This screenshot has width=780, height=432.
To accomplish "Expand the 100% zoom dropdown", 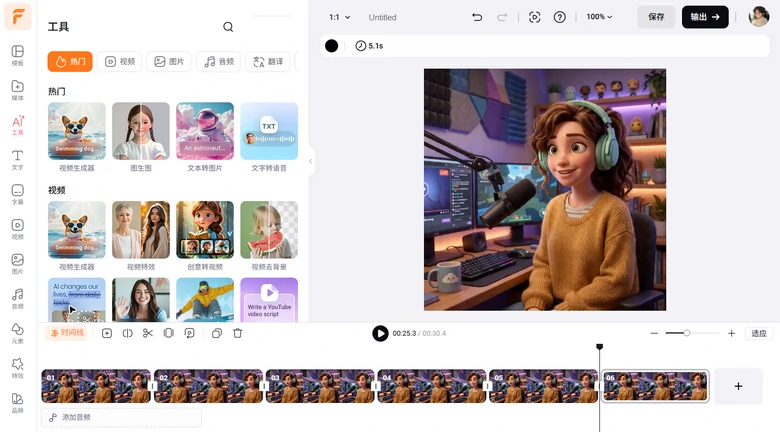I will coord(600,17).
